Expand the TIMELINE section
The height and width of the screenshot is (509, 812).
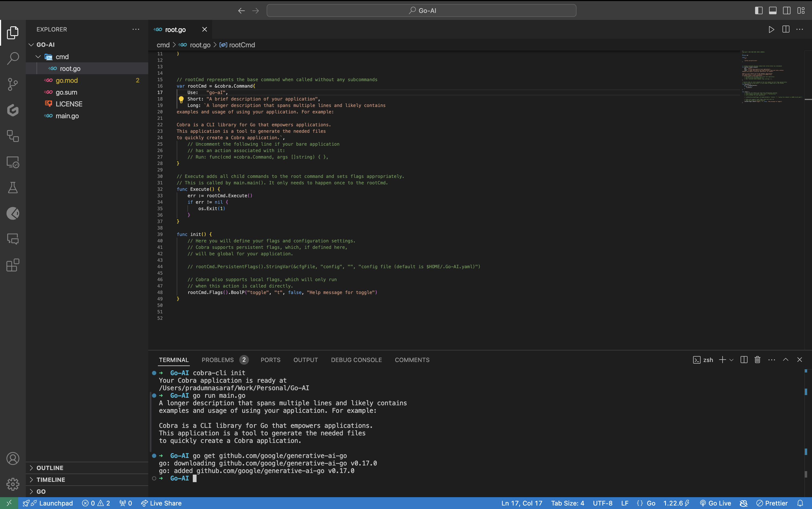(50, 480)
